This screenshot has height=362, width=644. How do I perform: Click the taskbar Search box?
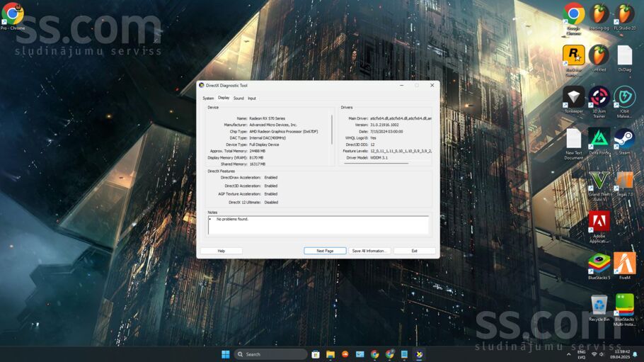pos(270,354)
